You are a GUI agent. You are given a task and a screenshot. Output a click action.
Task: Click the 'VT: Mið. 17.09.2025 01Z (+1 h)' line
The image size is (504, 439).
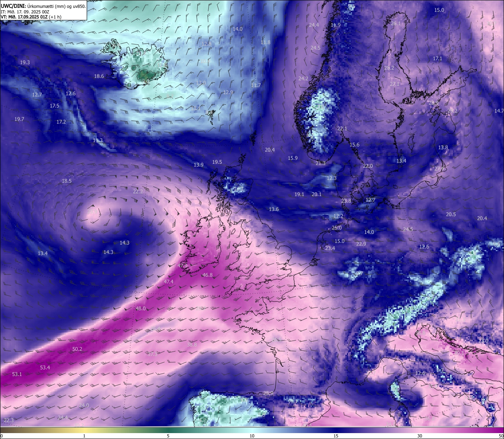pos(31,17)
